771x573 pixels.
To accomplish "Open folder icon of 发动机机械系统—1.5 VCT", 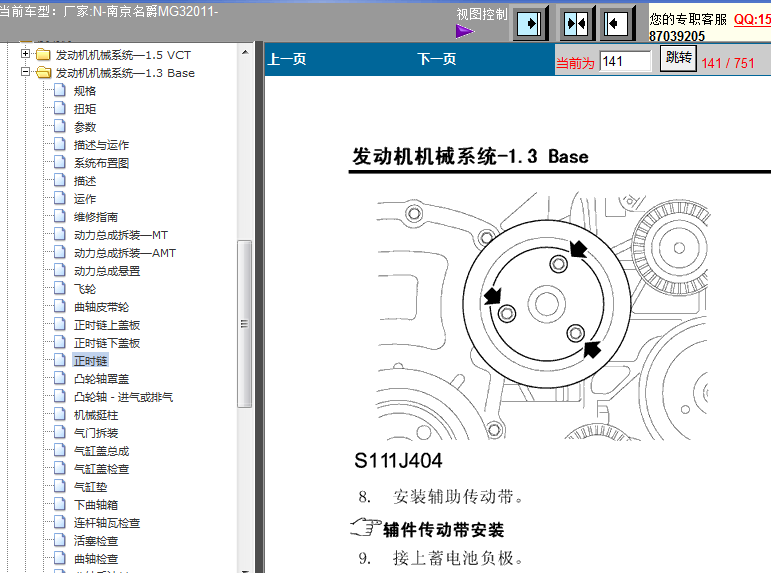I will (x=43, y=54).
